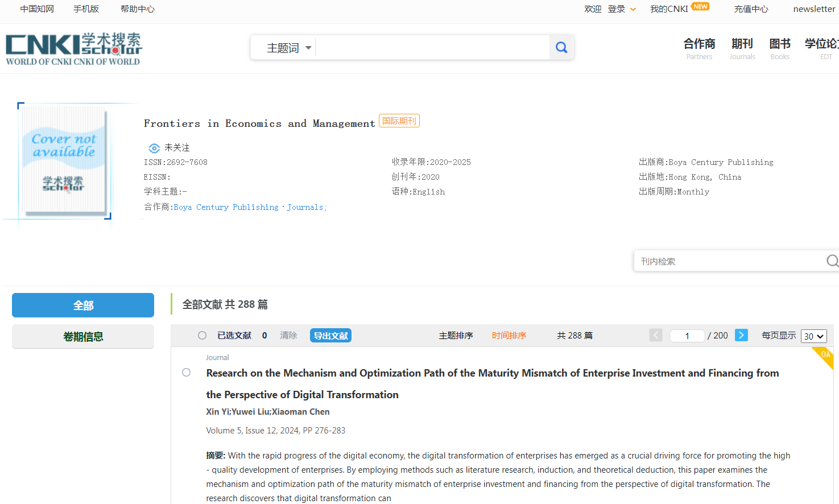
Task: Open the 期刊 Journals menu
Action: [742, 48]
